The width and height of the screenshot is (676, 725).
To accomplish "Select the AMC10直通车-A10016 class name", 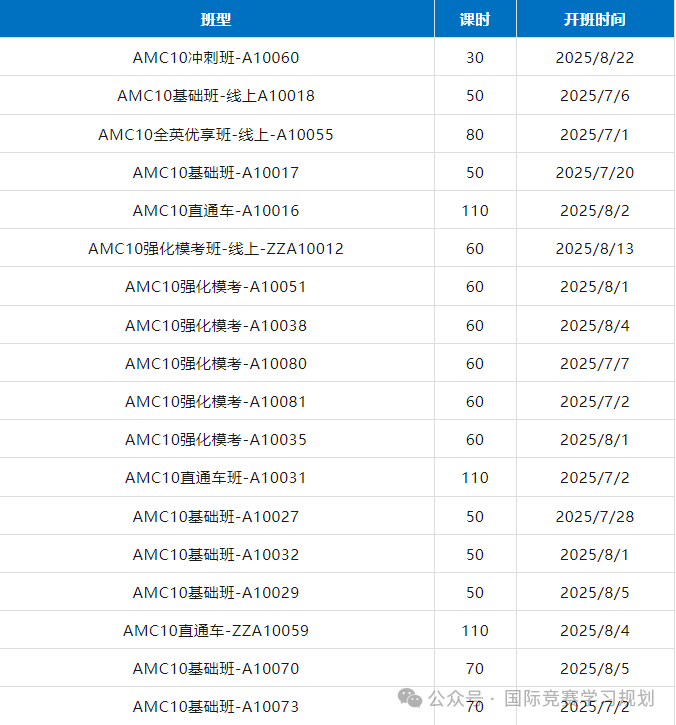I will 216,210.
